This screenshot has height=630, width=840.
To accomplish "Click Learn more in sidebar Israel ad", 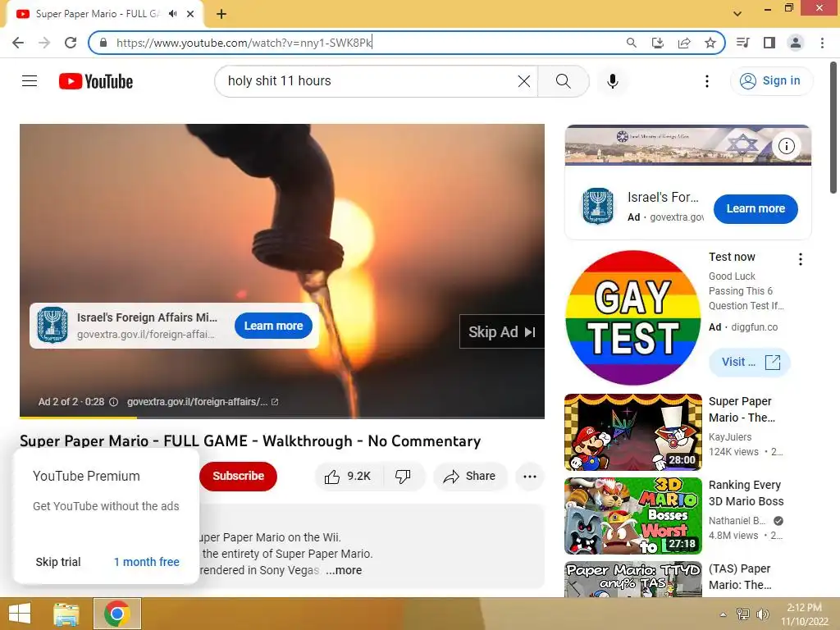I will click(756, 209).
